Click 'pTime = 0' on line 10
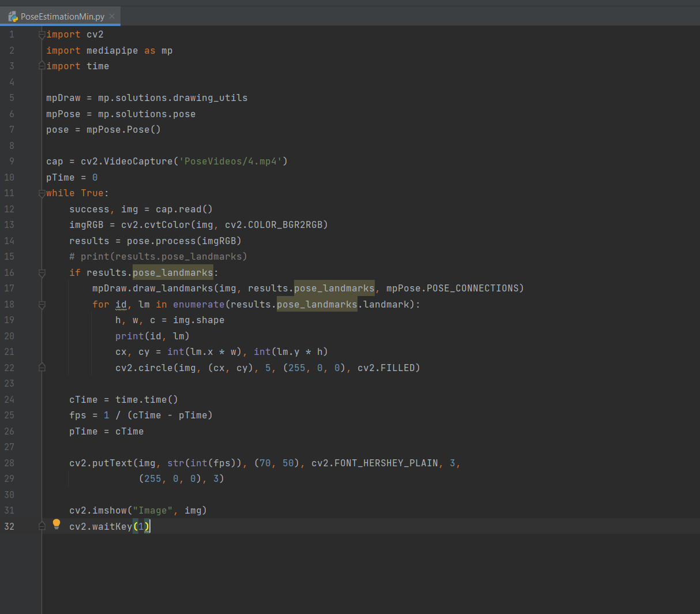The height and width of the screenshot is (614, 700). (72, 177)
